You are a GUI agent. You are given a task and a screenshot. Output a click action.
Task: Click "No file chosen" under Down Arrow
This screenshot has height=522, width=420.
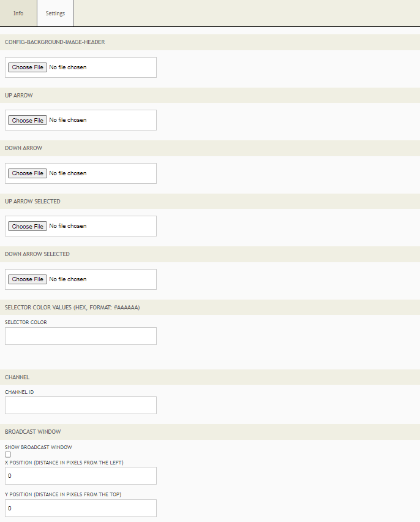(x=68, y=173)
